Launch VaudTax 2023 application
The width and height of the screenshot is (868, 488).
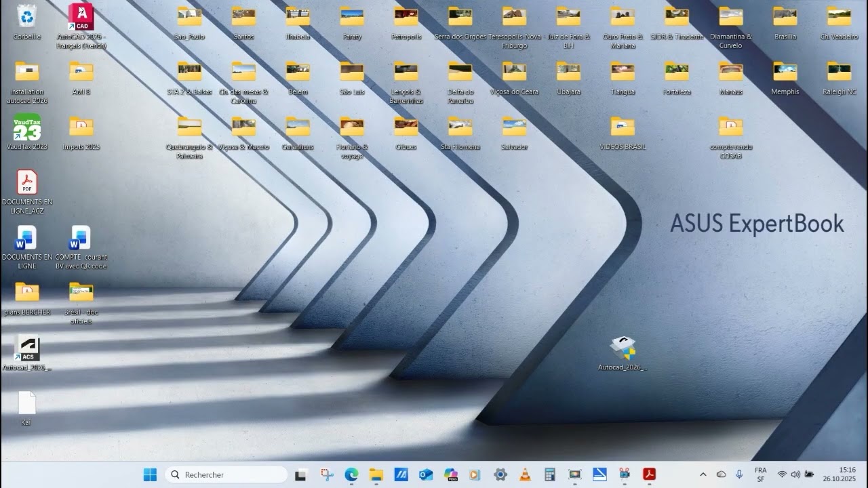(27, 131)
